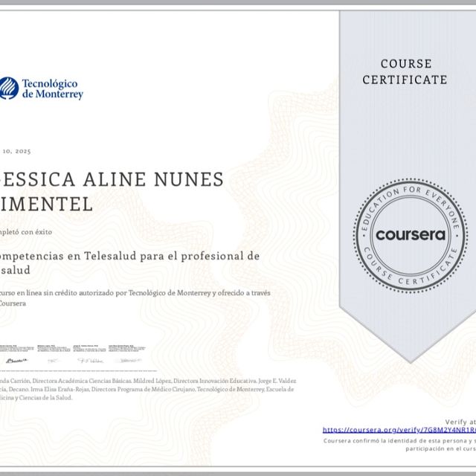The width and height of the screenshot is (476, 476).
Task: Click the 'Verify at' label
Action: coord(460,422)
